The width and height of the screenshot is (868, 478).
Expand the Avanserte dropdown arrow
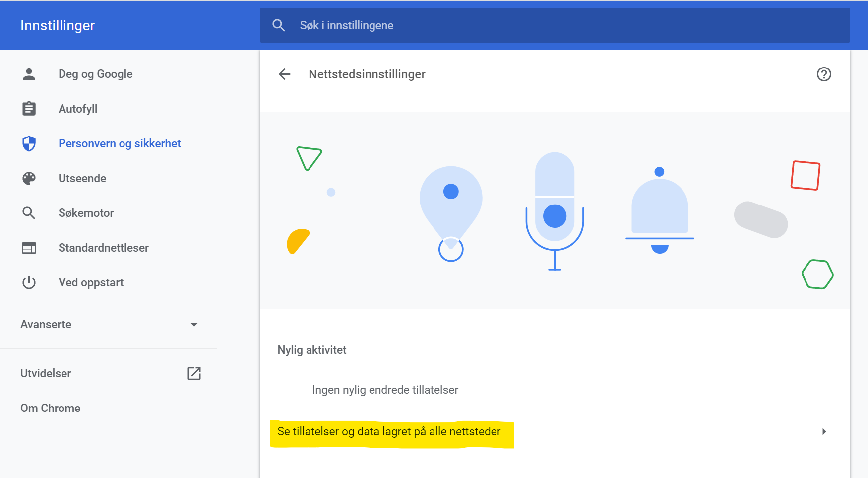click(x=194, y=325)
